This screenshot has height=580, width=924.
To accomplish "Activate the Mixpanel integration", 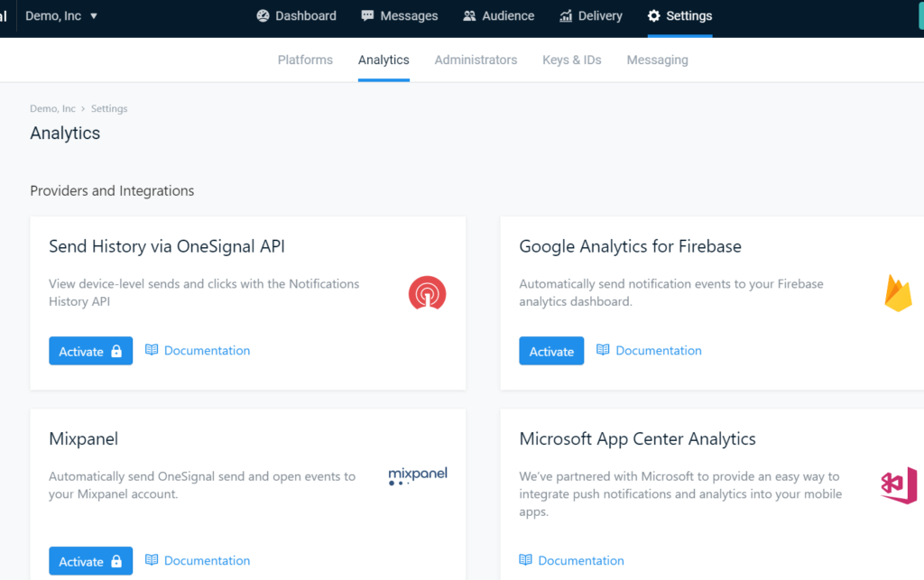I will pos(91,561).
